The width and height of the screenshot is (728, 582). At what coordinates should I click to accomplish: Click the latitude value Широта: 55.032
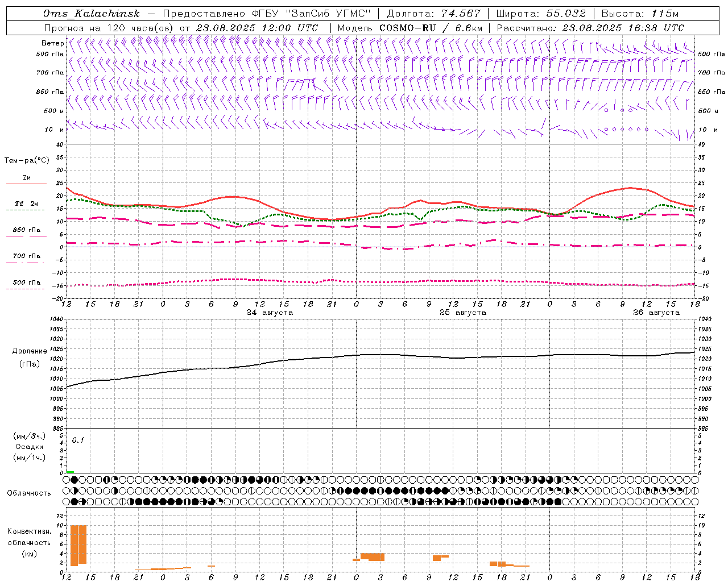click(541, 14)
